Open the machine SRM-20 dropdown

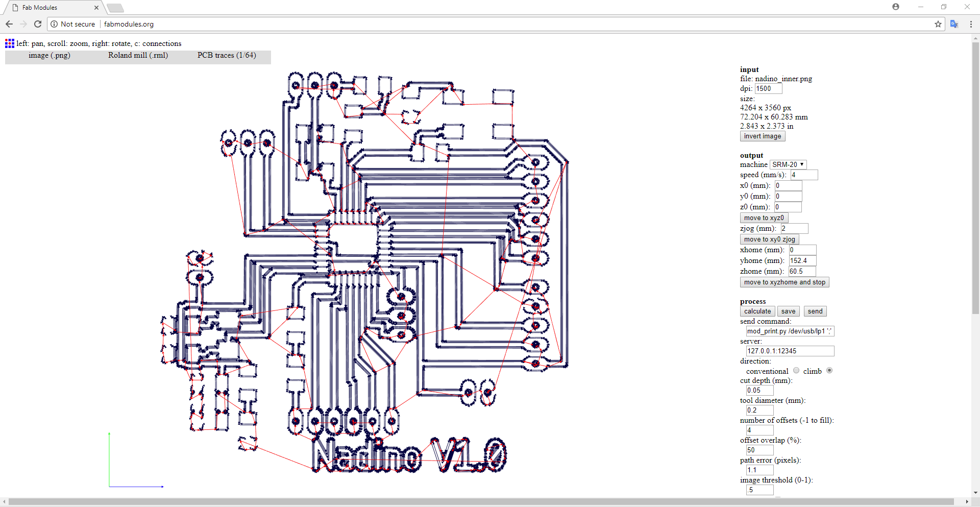[x=788, y=164]
